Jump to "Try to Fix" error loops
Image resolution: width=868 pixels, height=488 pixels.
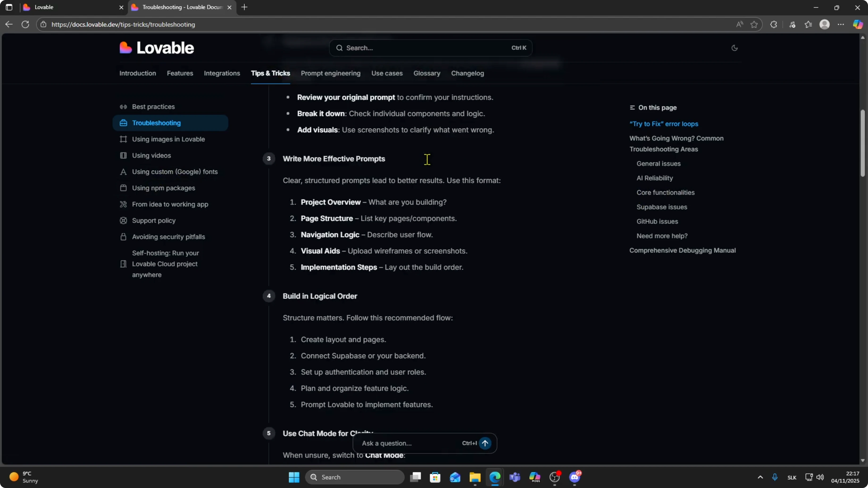tap(664, 124)
